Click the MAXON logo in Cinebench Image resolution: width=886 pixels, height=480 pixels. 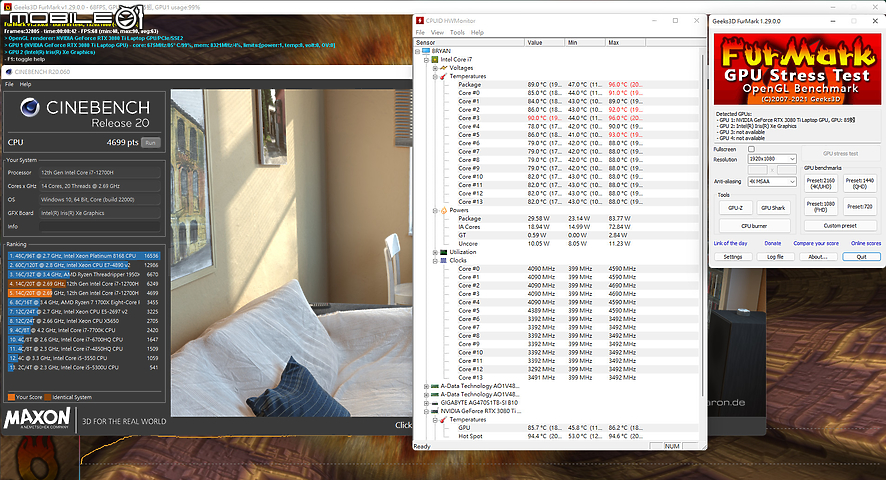pos(37,419)
